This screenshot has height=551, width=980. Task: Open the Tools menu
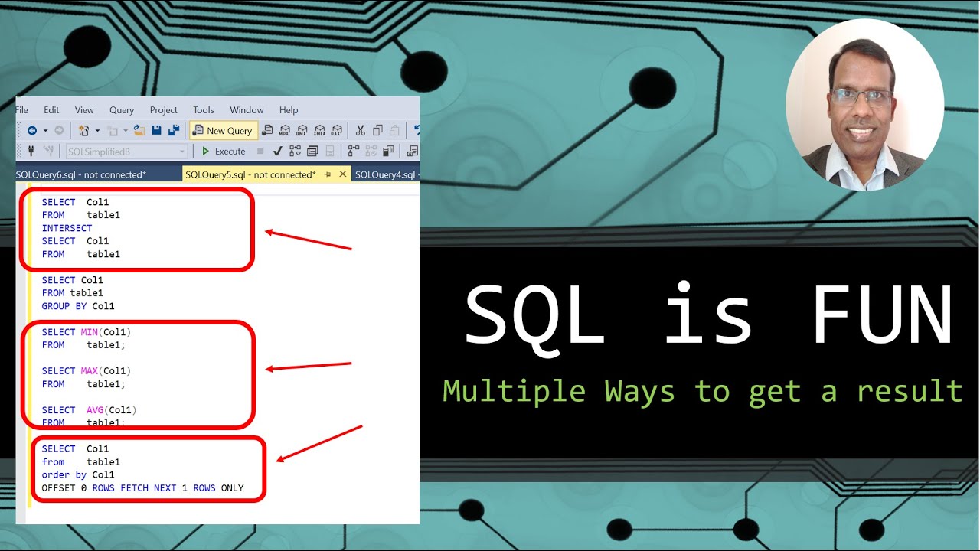point(204,110)
